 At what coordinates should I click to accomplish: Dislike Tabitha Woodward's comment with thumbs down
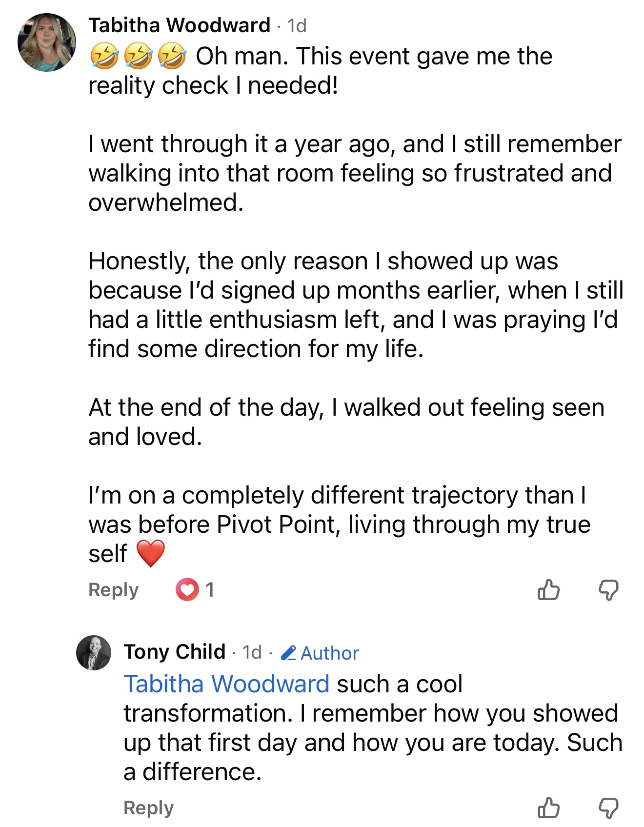pos(608,589)
